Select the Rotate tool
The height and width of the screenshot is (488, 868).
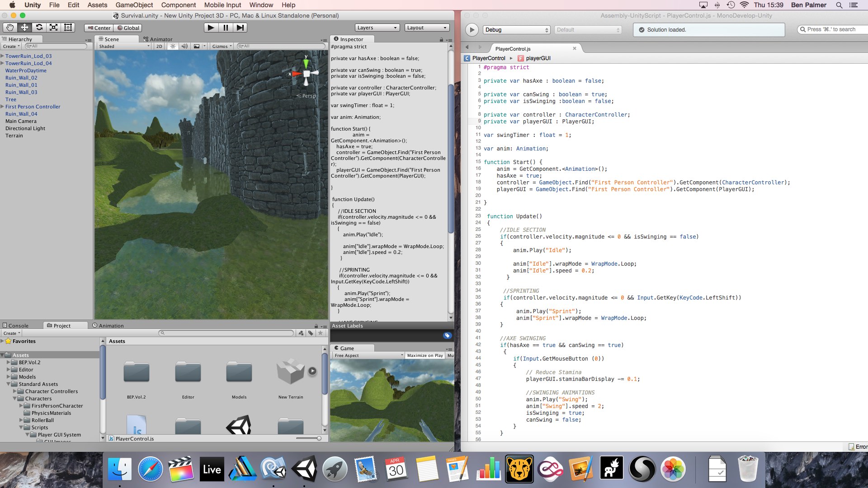[x=39, y=28]
